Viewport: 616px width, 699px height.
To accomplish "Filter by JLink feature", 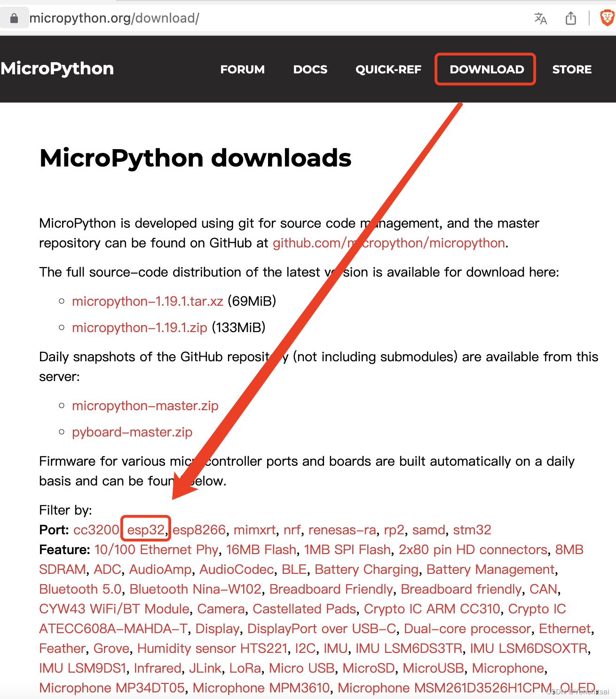I will (x=205, y=668).
